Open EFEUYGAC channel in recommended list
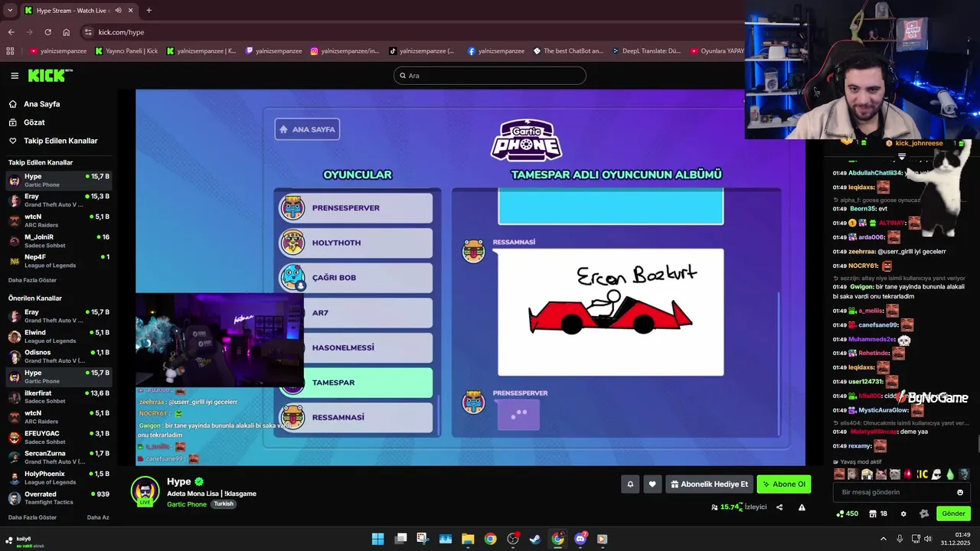 point(58,437)
